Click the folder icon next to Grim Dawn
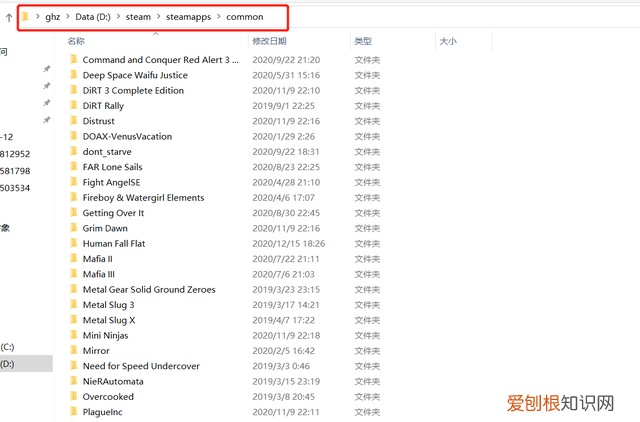This screenshot has height=422, width=640. click(73, 228)
